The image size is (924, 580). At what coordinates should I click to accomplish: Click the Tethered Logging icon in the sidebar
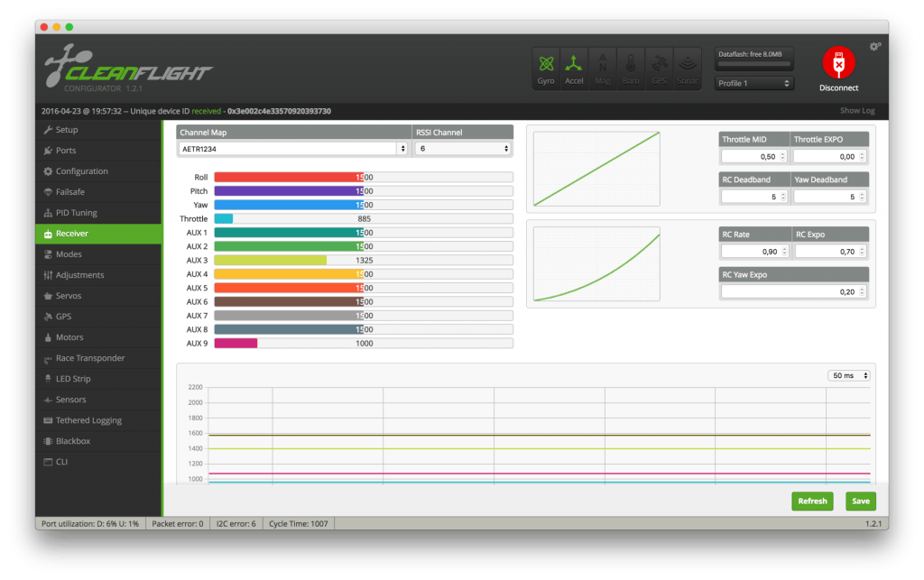click(x=48, y=420)
